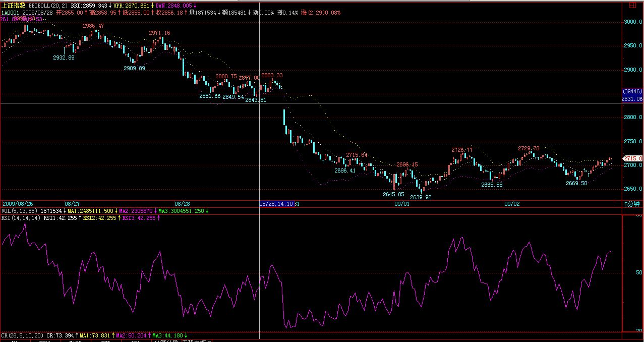Click the opening price 开2855.00
The height and width of the screenshot is (342, 644).
70,12
